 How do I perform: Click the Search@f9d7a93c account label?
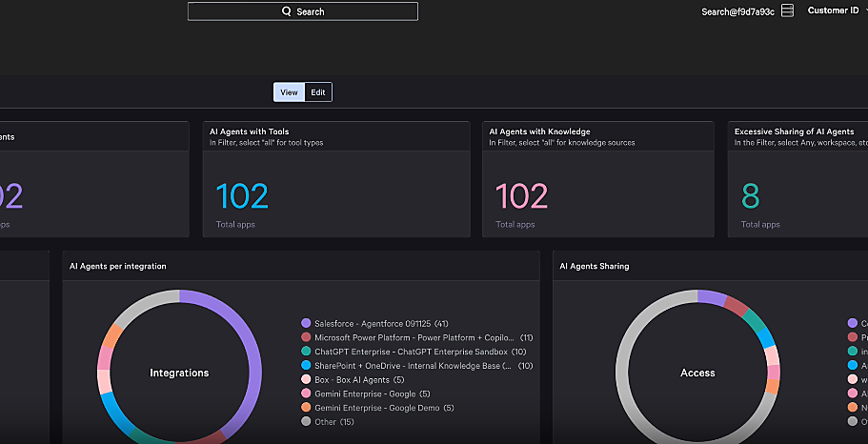[737, 11]
